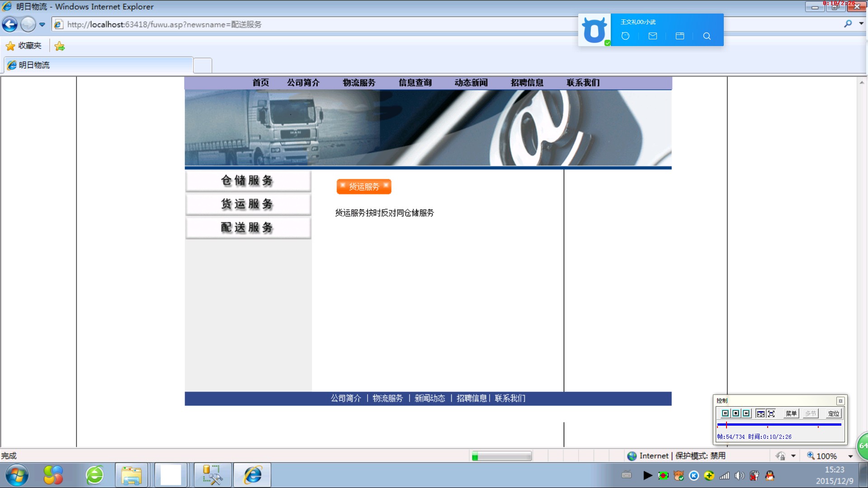The height and width of the screenshot is (488, 868).
Task: Select 货运服务 in the left sidebar
Action: coord(248,204)
